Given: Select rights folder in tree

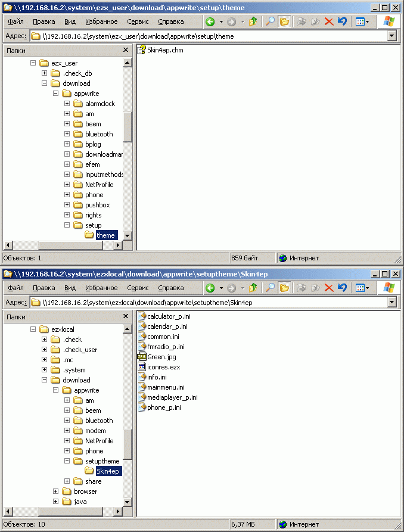Looking at the screenshot, I should click(x=94, y=215).
